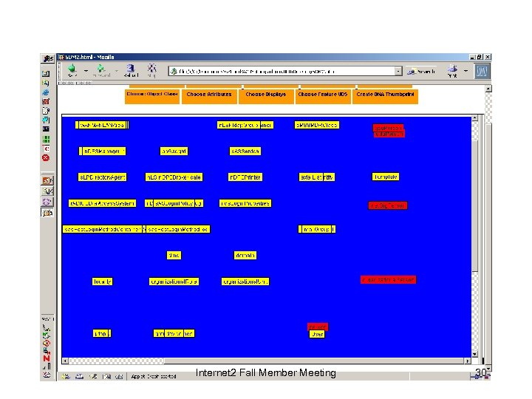532x399 pixels.
Task: Click Internet Explorer icon in side launcher
Action: click(46, 92)
